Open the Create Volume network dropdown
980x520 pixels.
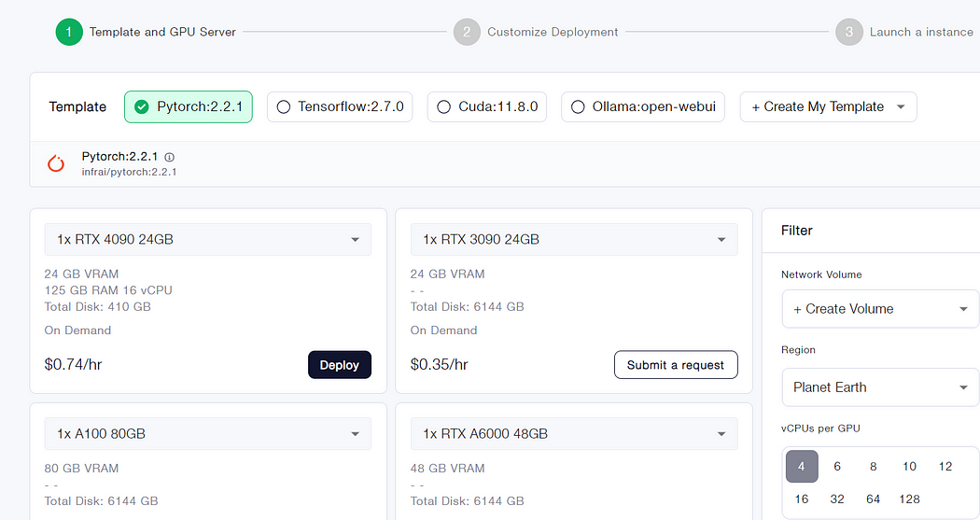(879, 308)
